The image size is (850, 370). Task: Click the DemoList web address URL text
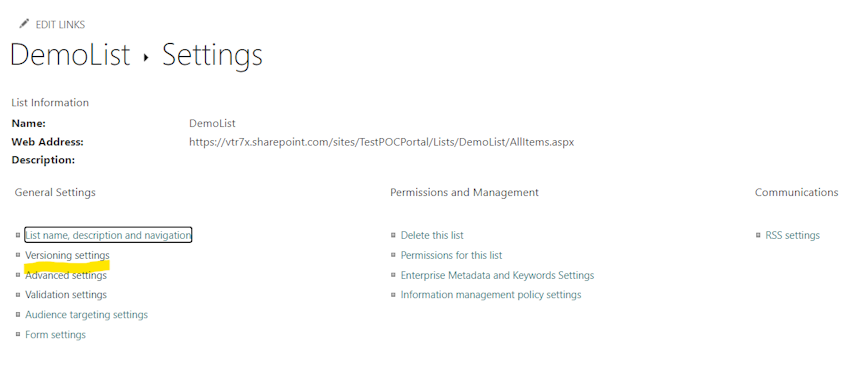(x=382, y=142)
